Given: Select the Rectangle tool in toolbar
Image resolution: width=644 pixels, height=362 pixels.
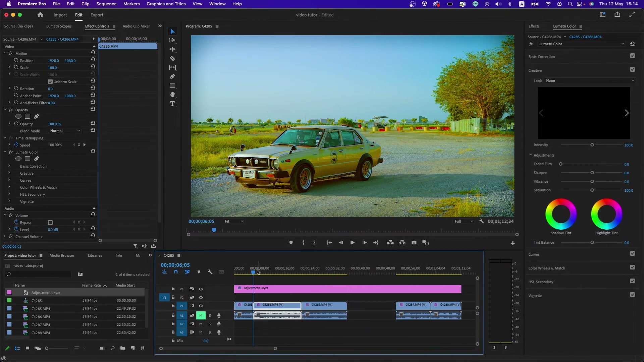Looking at the screenshot, I should point(172,85).
